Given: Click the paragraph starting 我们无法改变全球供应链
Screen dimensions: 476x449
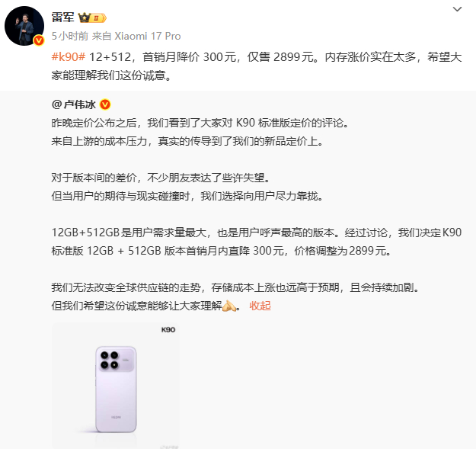Looking at the screenshot, I should 235,297.
